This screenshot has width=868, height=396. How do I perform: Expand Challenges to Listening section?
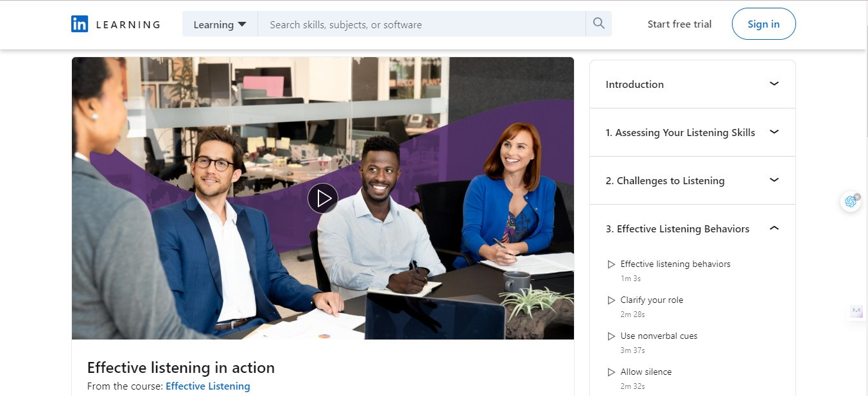click(693, 180)
